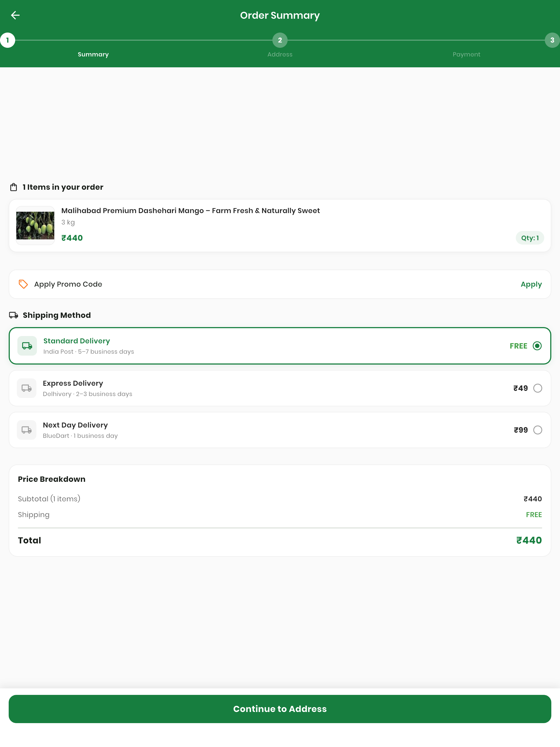Select the Standard Delivery radio button
560x747 pixels.
(x=537, y=346)
